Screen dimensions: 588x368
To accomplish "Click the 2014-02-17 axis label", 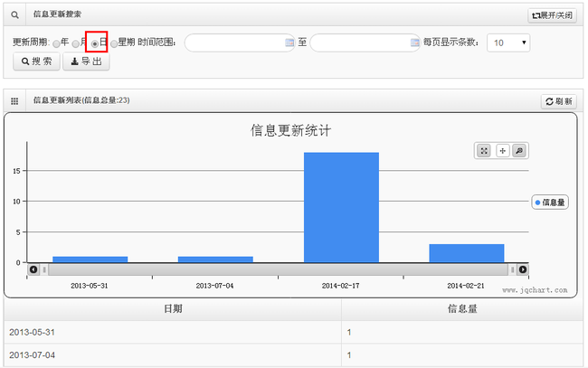I will pyautogui.click(x=340, y=286).
